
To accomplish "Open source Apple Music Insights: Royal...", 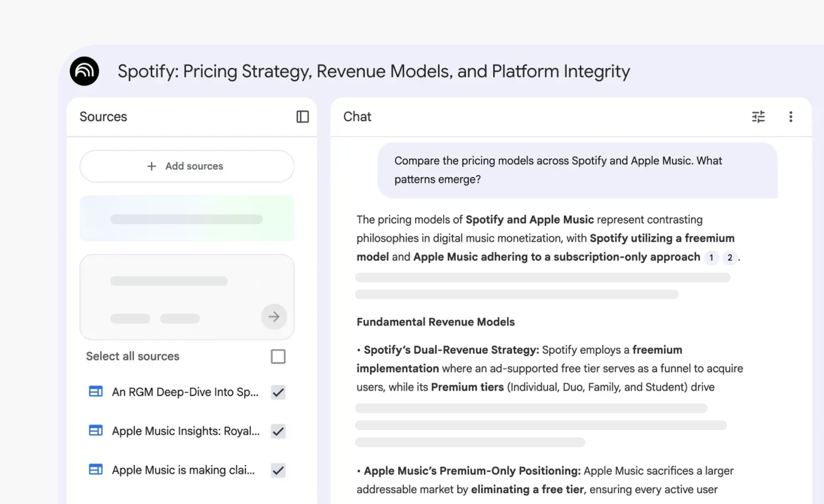I will 186,431.
